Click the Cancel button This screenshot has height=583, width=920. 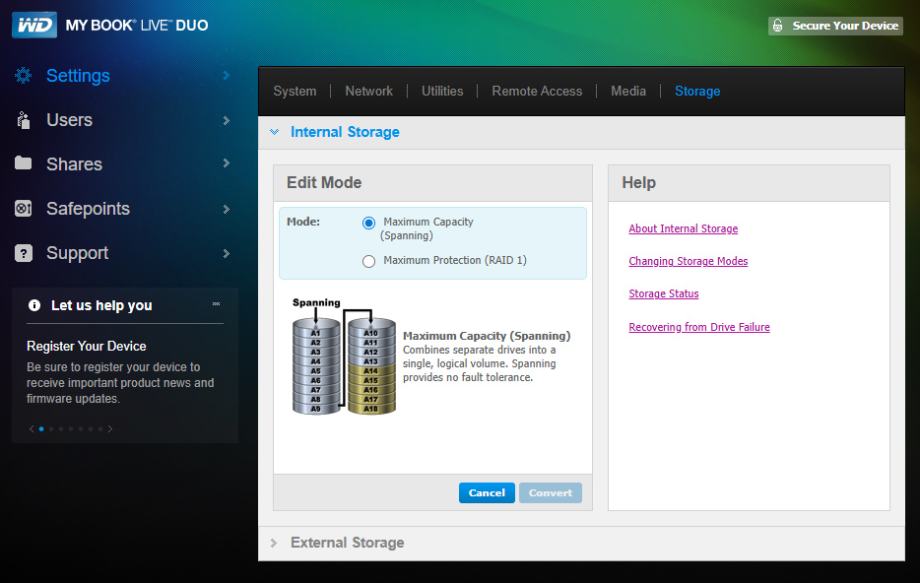[486, 493]
